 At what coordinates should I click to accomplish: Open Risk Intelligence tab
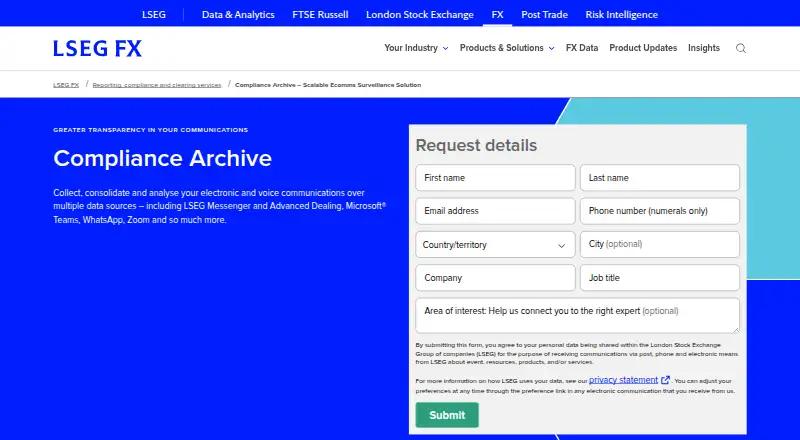[621, 14]
